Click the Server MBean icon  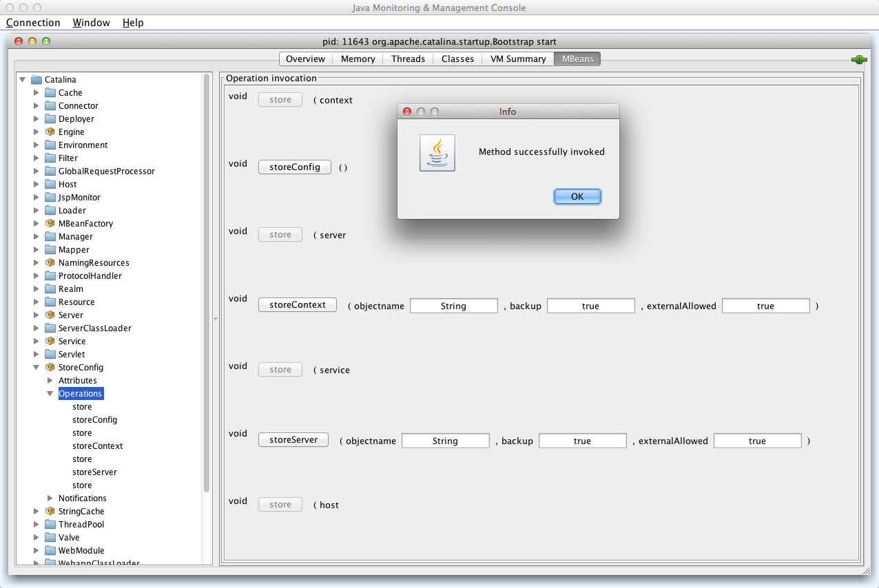(x=50, y=315)
